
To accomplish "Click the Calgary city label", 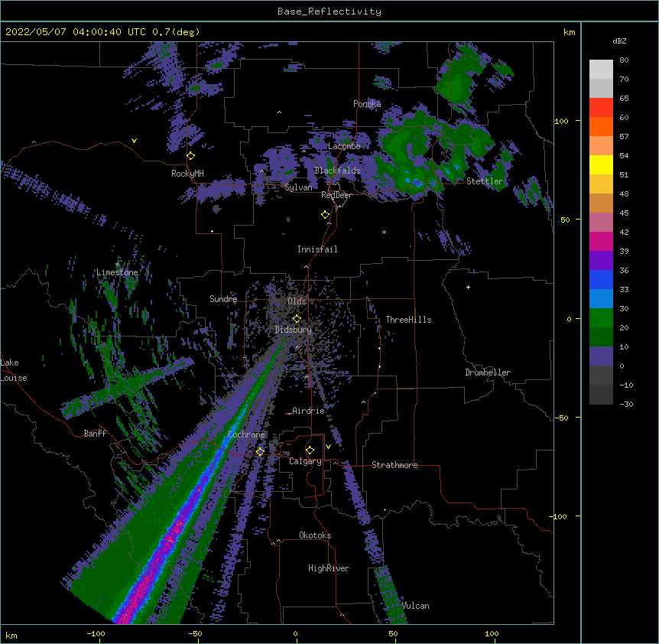I will coord(305,461).
